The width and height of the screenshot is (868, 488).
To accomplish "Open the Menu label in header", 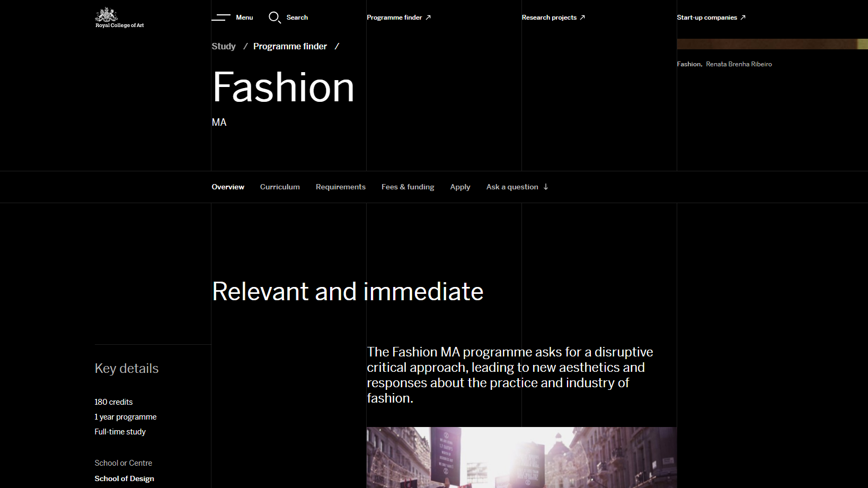I will click(x=244, y=18).
